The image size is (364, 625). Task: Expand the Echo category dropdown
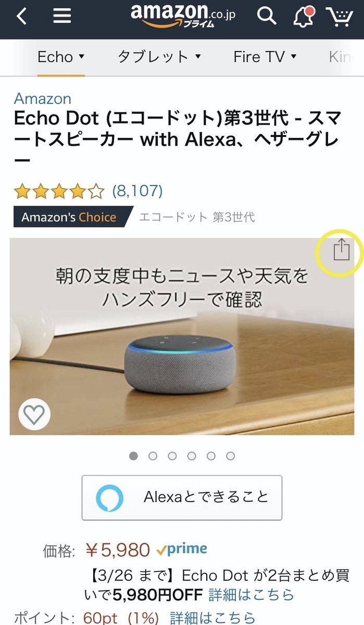pyautogui.click(x=60, y=57)
